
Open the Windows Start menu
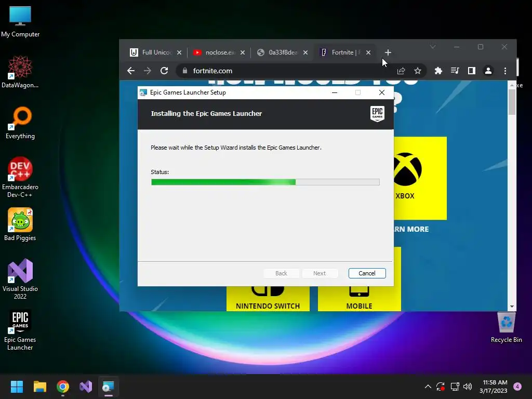(x=17, y=387)
